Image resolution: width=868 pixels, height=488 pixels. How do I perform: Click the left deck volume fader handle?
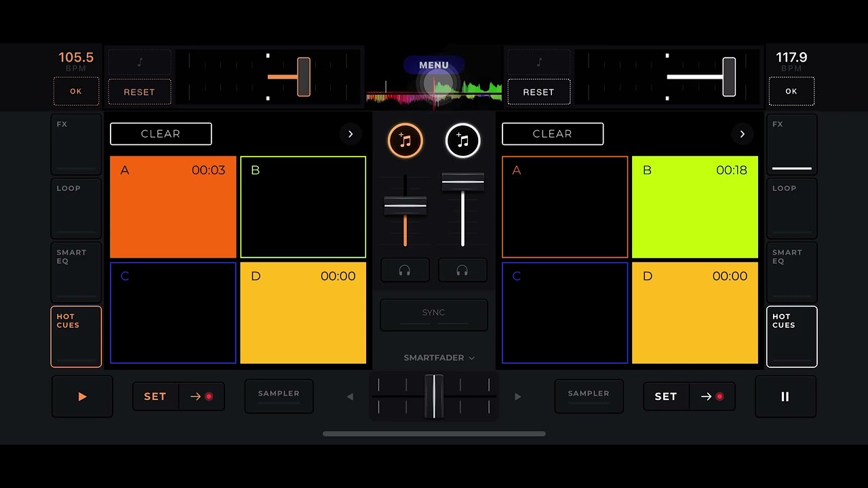pyautogui.click(x=406, y=205)
